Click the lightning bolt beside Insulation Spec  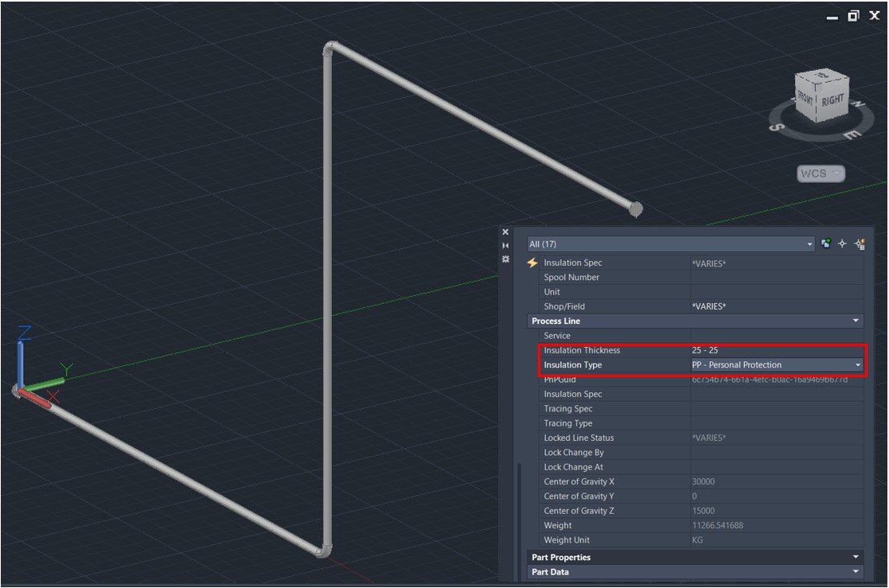coord(531,263)
